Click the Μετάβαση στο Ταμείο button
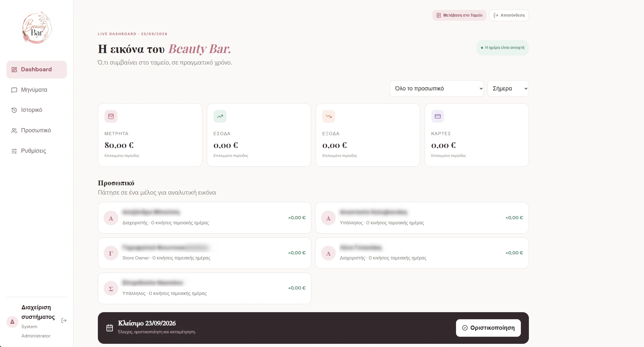 pyautogui.click(x=459, y=15)
